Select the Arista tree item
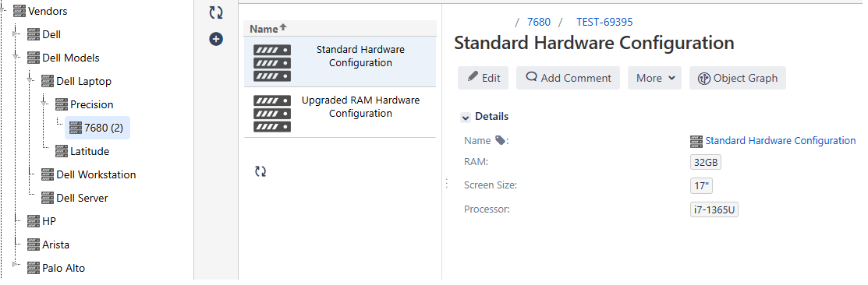This screenshot has width=868, height=285. tap(56, 245)
